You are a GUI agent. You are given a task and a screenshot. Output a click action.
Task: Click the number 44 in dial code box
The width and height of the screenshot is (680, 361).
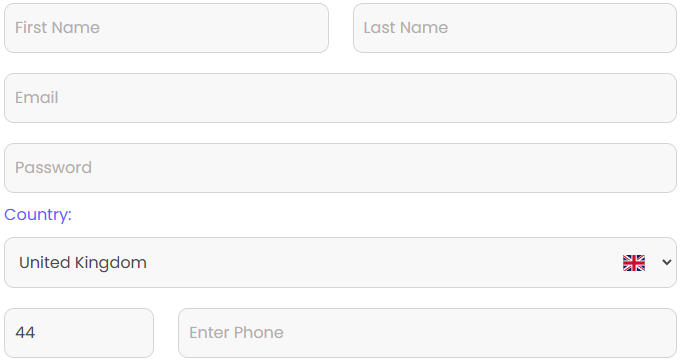tap(25, 333)
